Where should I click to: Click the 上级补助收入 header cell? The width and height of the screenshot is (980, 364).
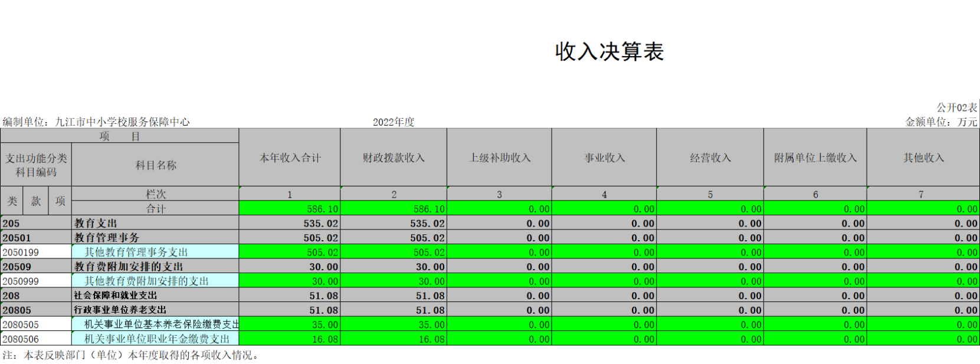(x=499, y=158)
